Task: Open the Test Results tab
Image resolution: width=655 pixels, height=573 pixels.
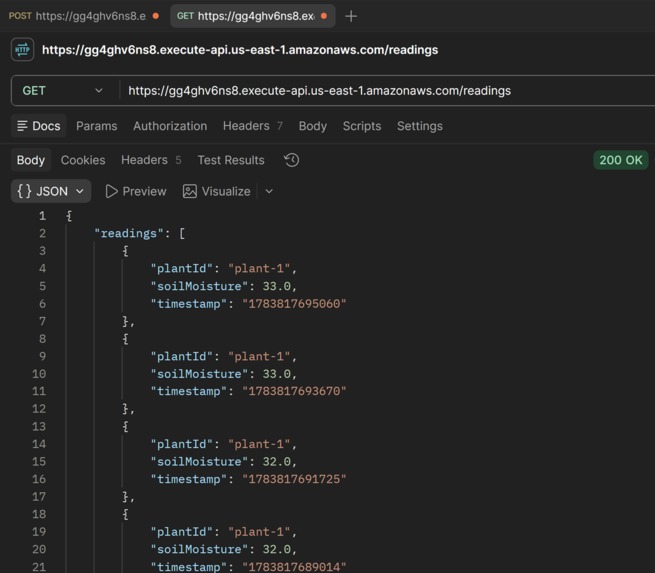Action: click(231, 160)
